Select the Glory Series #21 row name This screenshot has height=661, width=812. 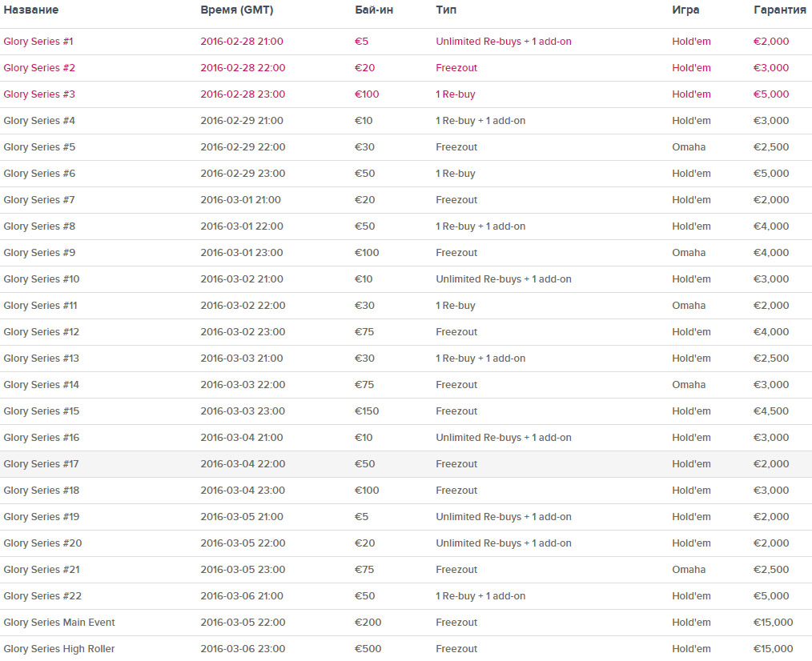click(42, 570)
